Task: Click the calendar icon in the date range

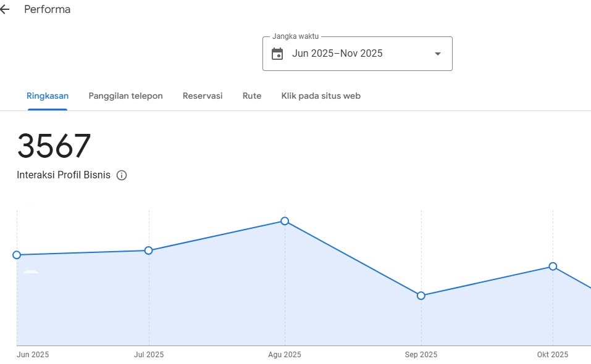Action: click(277, 54)
